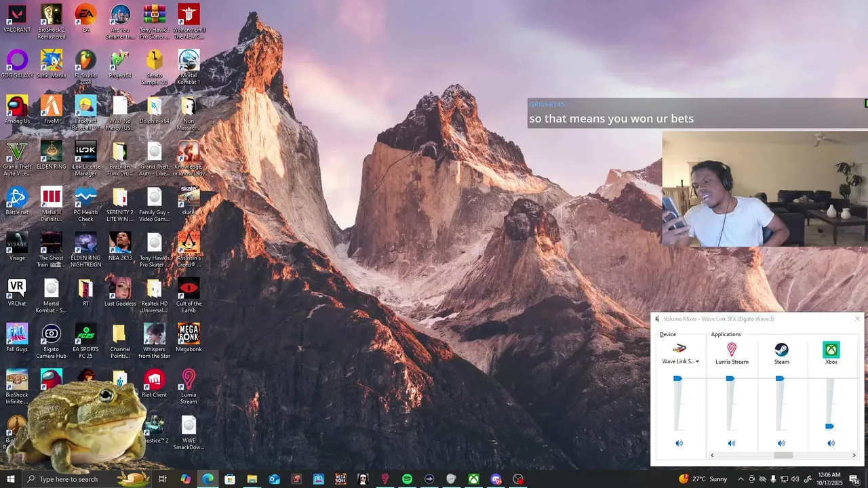The width and height of the screenshot is (868, 488).
Task: Click the Steam icon in Volume Mixer
Action: click(781, 350)
